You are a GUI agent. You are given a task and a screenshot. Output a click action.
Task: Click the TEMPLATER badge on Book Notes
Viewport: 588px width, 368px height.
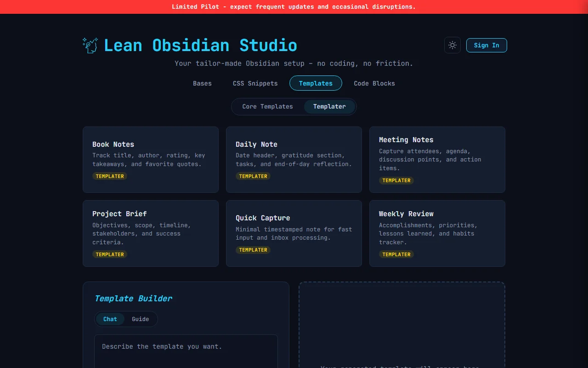110,176
